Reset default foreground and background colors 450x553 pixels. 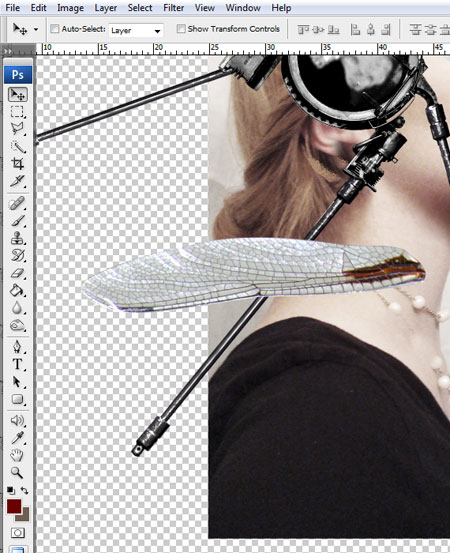(x=11, y=490)
